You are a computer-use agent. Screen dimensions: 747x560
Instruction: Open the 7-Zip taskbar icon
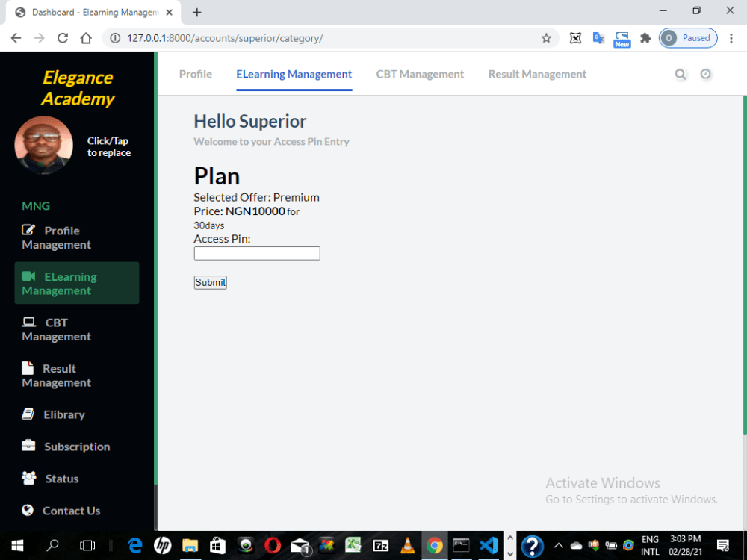380,545
